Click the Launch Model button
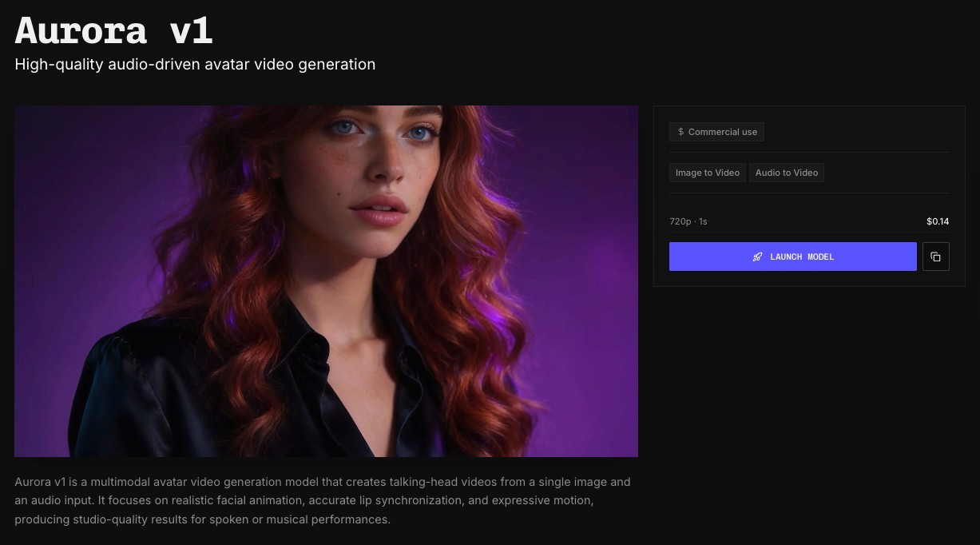980x545 pixels. pos(792,257)
